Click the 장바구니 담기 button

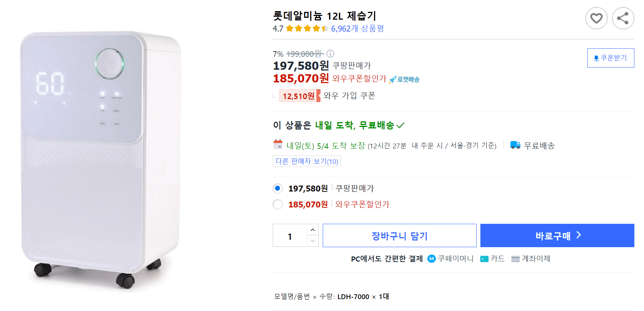tap(399, 235)
